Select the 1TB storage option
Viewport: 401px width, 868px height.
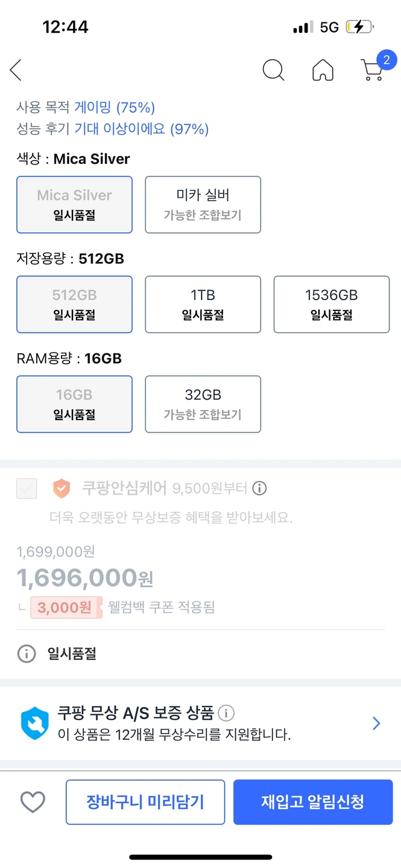pos(203,304)
